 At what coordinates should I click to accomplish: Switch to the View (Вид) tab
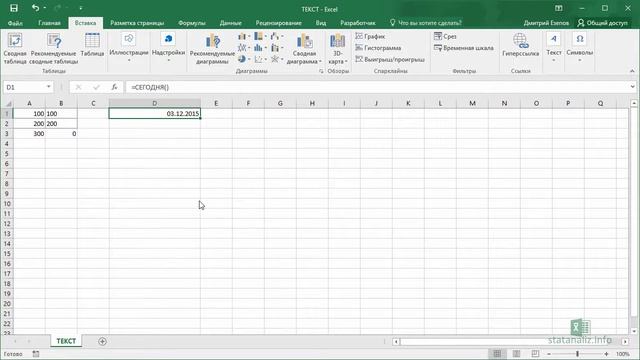coord(321,23)
